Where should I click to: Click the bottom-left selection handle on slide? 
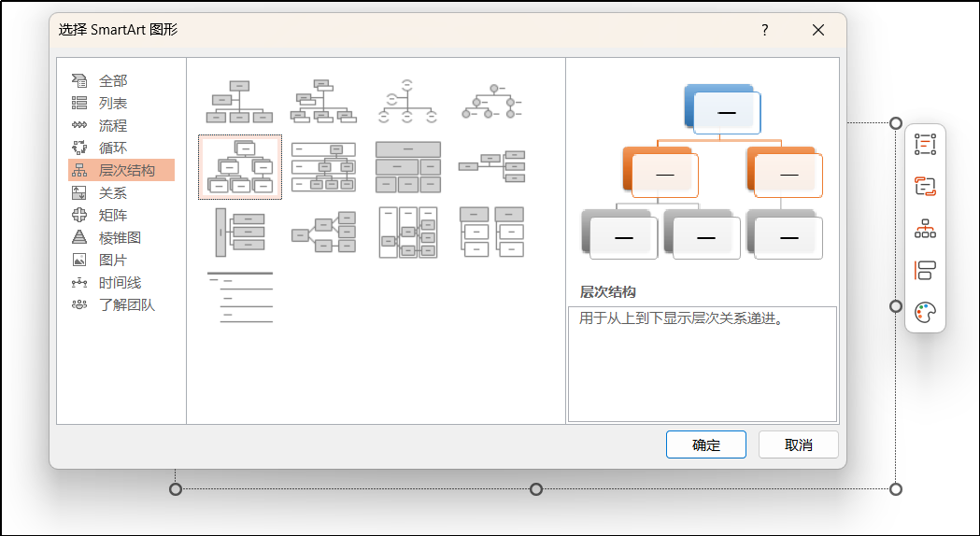coord(176,489)
